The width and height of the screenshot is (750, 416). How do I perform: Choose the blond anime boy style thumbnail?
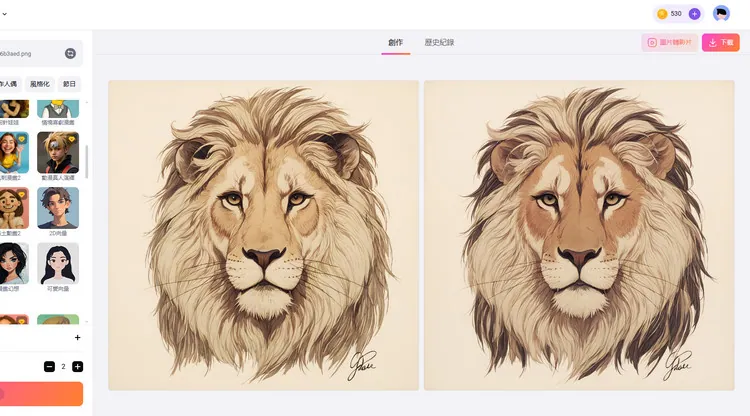click(x=58, y=153)
